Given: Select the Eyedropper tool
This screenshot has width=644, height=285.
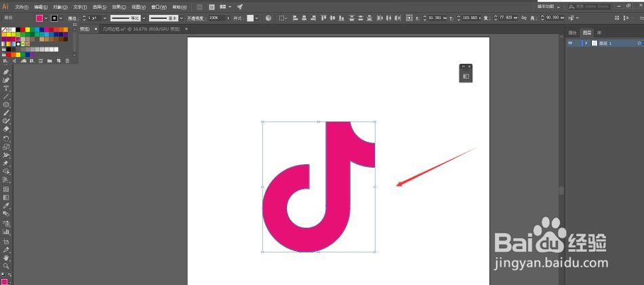Looking at the screenshot, I should [x=5, y=206].
